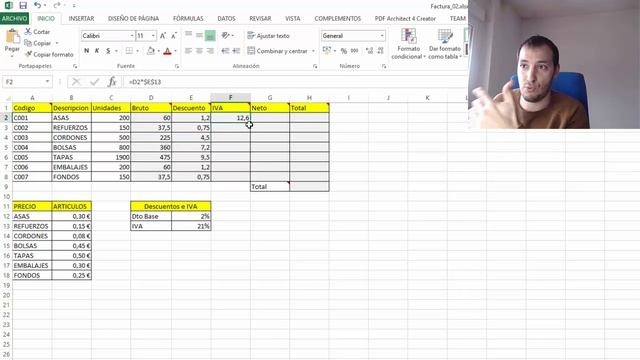Expand the Copiar dropdown arrow
This screenshot has width=640, height=360.
coord(57,43)
